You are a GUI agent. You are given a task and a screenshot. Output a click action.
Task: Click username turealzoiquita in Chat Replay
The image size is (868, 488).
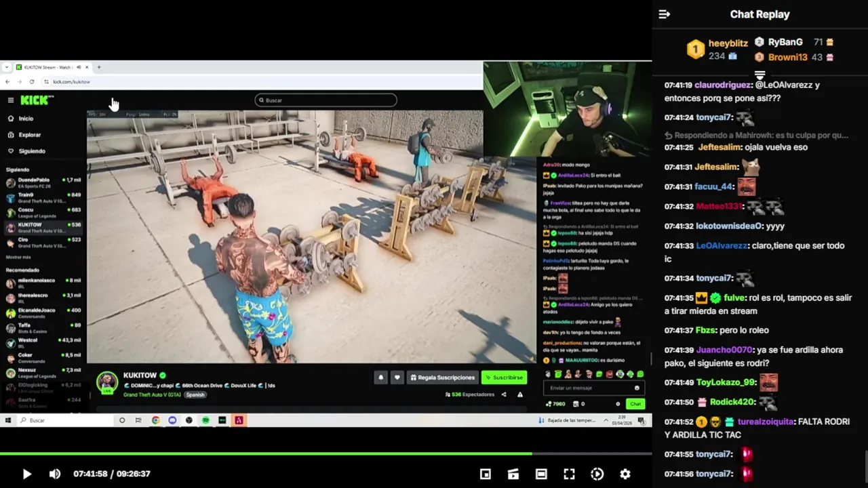point(766,422)
